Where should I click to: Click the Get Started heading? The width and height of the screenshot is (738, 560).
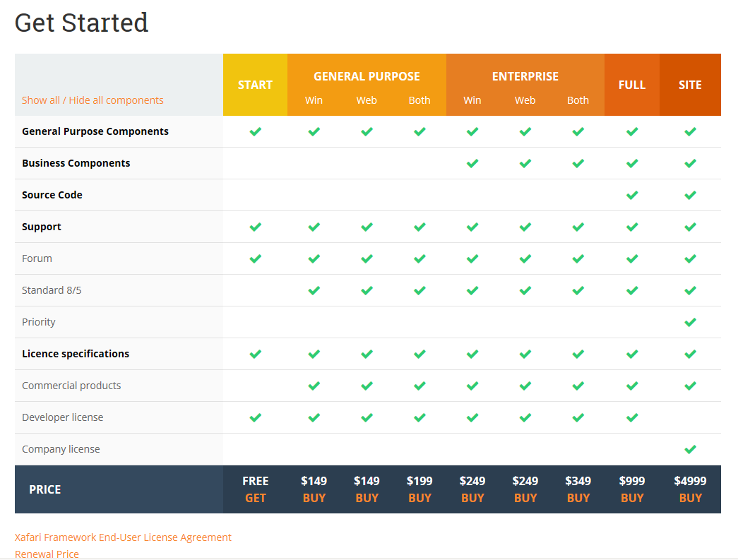click(x=81, y=23)
